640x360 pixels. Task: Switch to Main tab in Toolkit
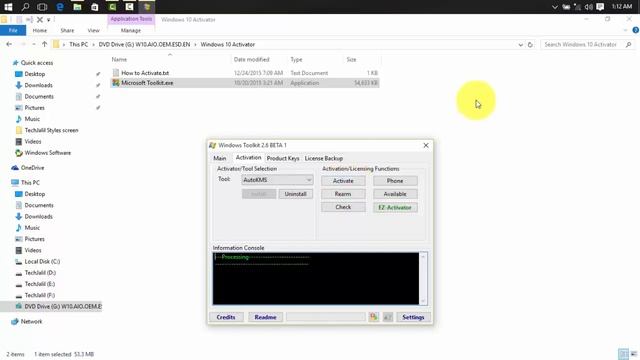[220, 158]
